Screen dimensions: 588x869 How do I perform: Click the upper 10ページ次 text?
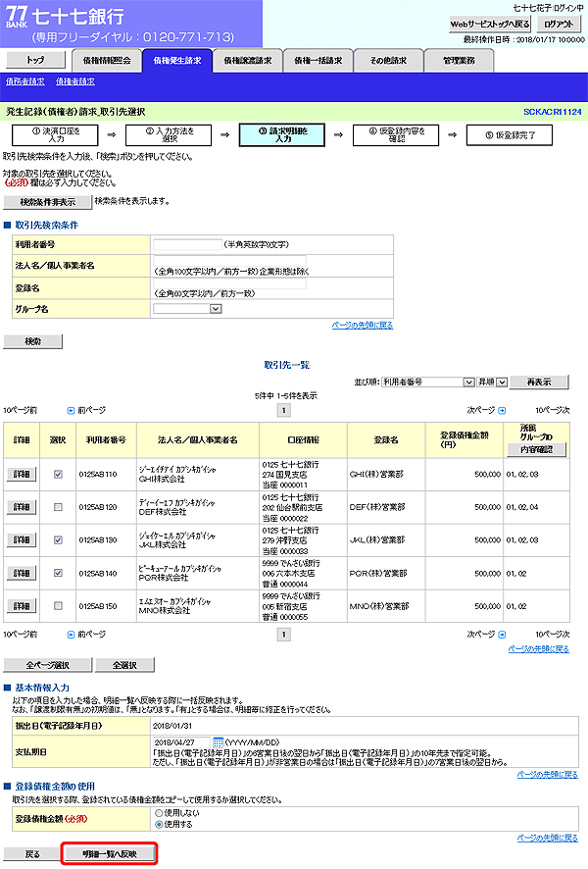[552, 411]
